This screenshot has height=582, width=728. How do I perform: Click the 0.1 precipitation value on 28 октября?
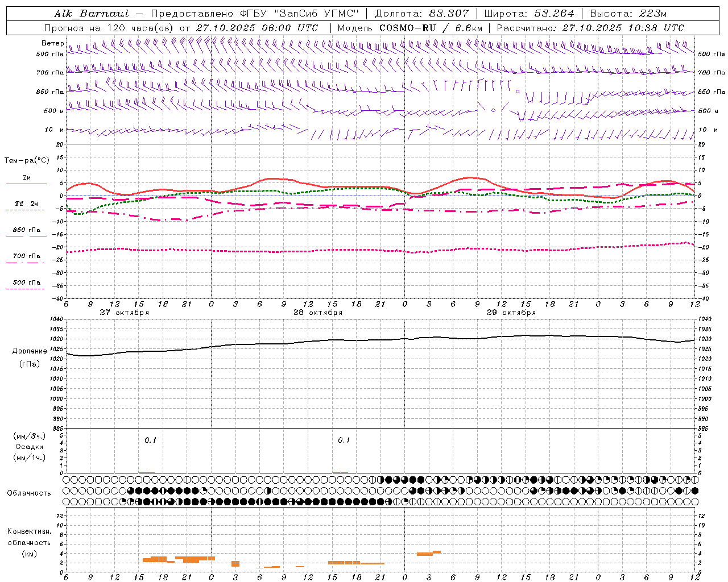[344, 440]
